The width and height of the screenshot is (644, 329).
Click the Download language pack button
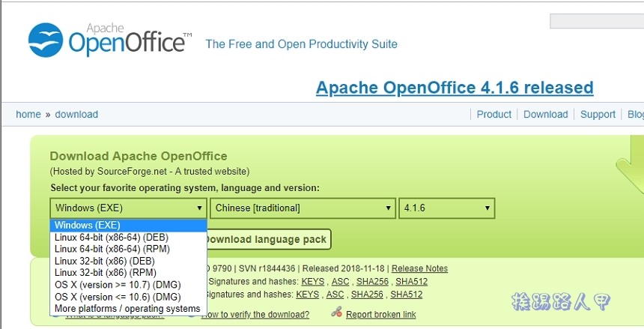coord(268,239)
